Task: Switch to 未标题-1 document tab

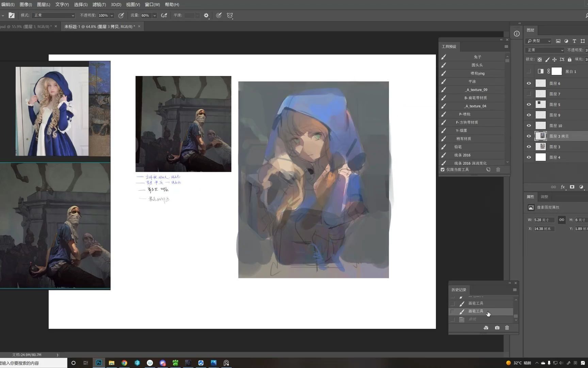Action: (100, 26)
